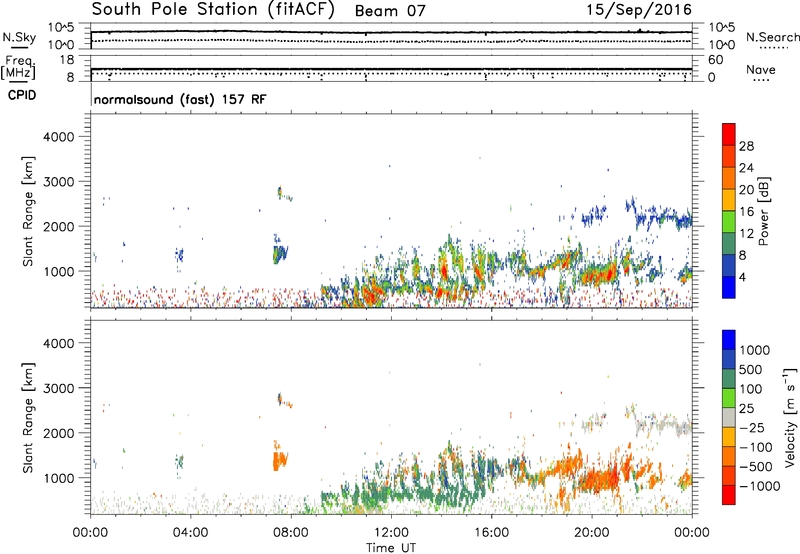Screen dimensions: 800x554
Task: Click the '60' Nave axis tick
Action: point(715,60)
